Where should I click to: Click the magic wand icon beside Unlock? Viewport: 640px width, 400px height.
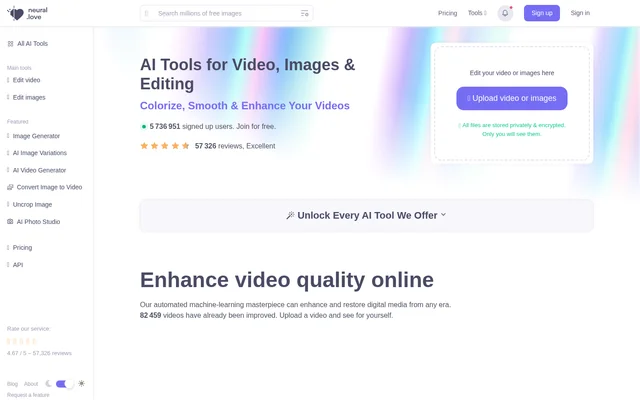290,216
